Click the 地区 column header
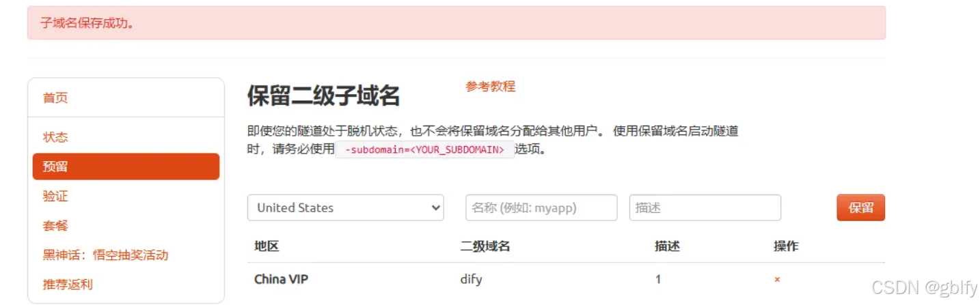 pos(267,246)
